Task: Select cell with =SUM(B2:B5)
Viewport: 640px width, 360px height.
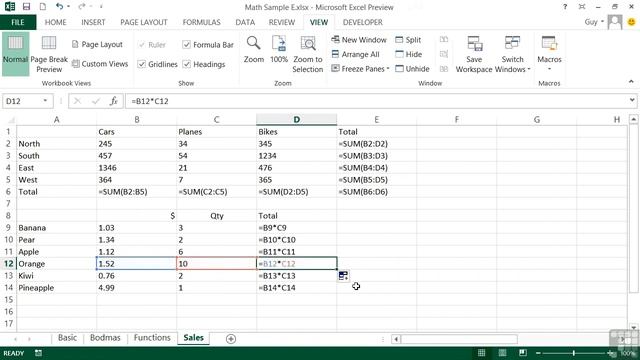Action: [137, 192]
